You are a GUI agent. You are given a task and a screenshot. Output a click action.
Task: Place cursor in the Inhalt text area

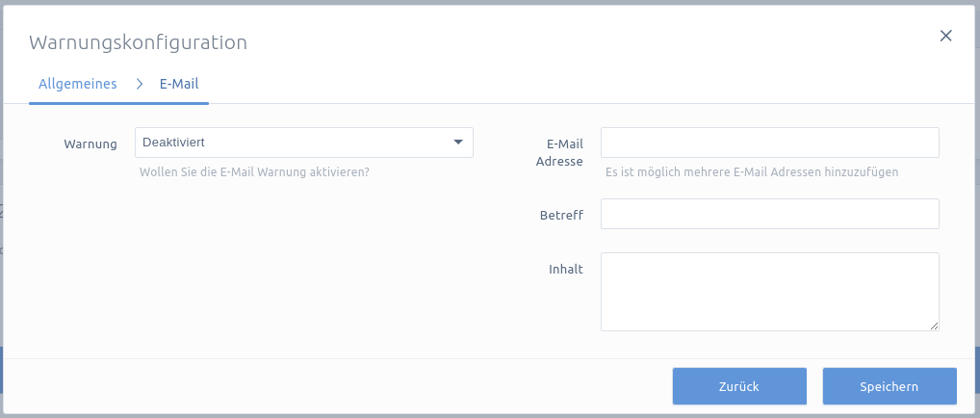point(769,292)
